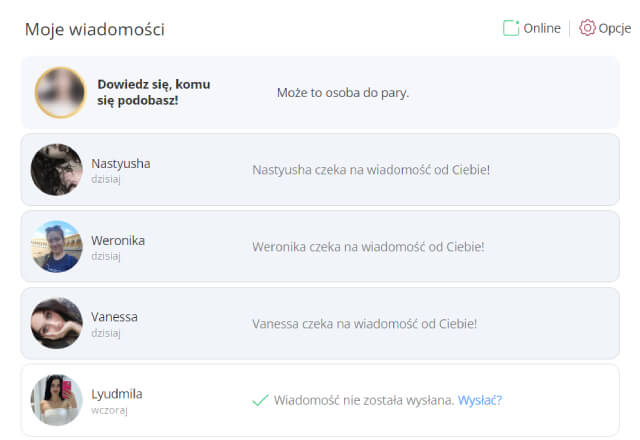This screenshot has width=640, height=440.
Task: Select the Nastyusha contact name
Action: pos(121,164)
